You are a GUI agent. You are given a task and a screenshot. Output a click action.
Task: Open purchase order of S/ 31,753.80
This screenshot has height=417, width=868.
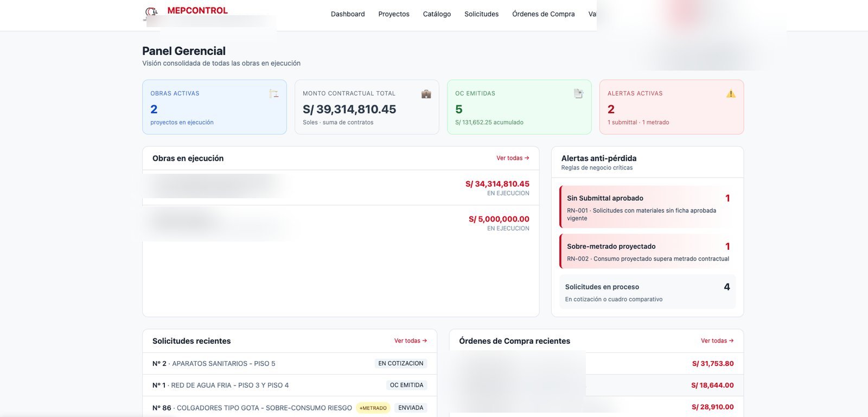(596, 364)
